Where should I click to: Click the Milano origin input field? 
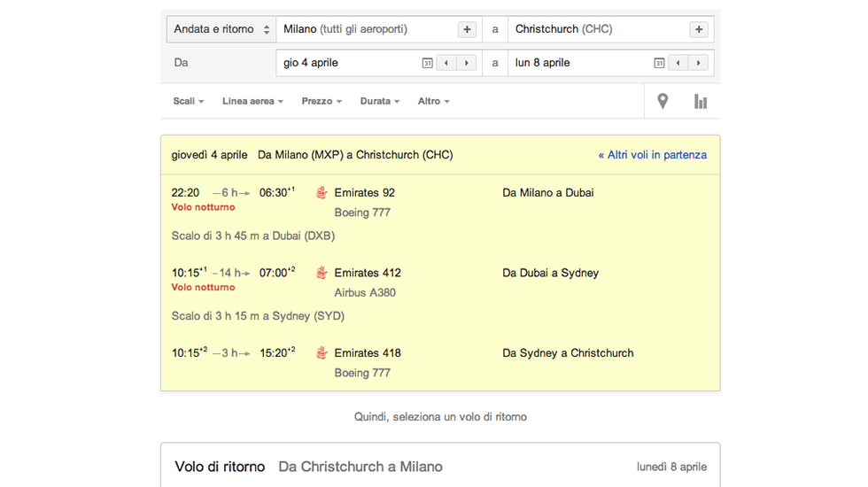point(363,29)
